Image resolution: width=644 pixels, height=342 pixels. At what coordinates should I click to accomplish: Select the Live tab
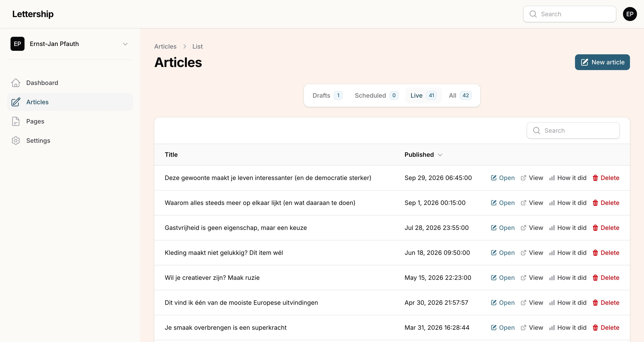(423, 95)
